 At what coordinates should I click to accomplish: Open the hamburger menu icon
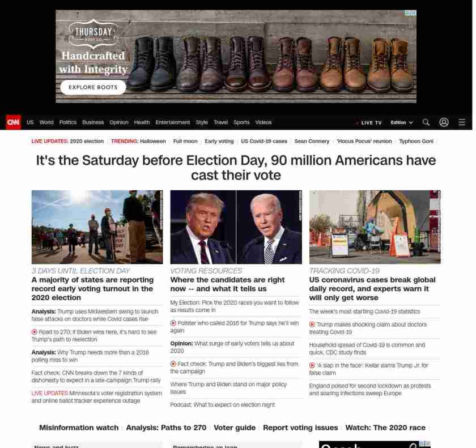tap(462, 122)
